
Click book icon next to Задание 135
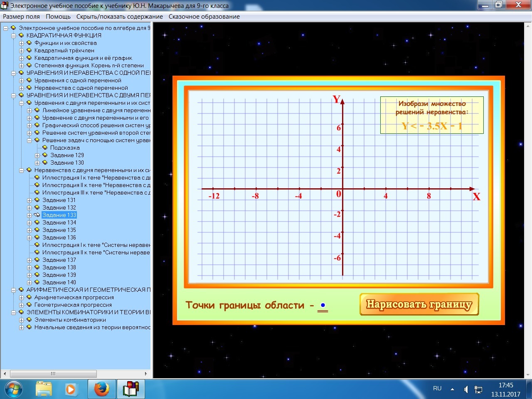click(37, 230)
